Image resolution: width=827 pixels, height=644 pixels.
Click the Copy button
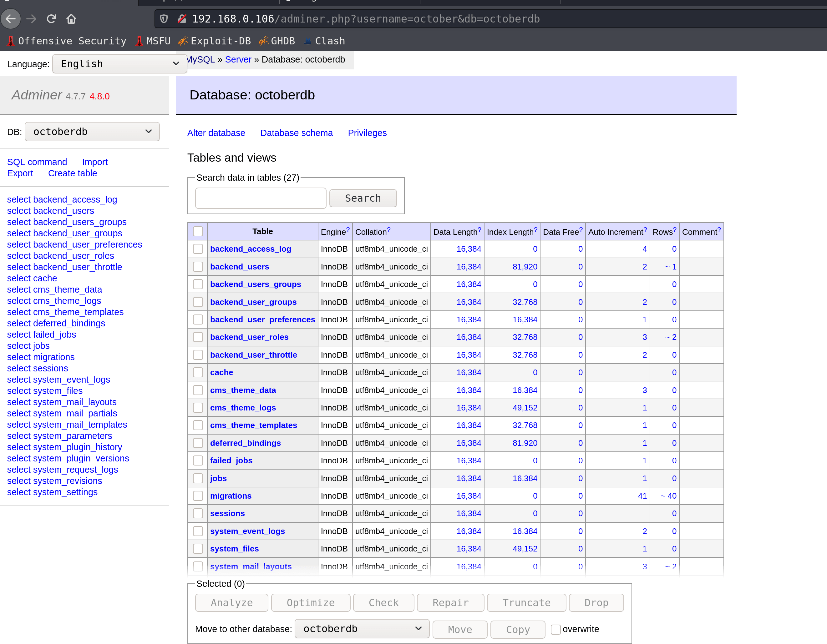coord(517,629)
